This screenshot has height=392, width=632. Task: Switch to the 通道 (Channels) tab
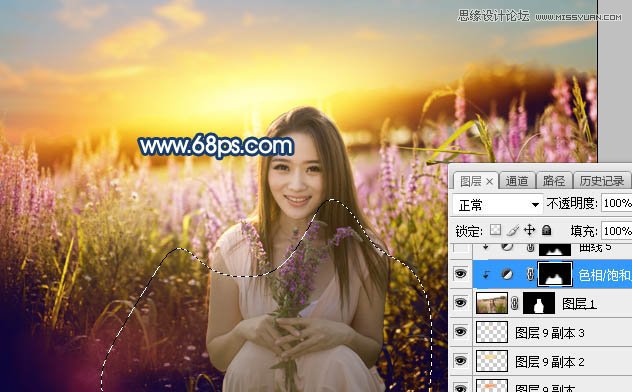tap(517, 181)
